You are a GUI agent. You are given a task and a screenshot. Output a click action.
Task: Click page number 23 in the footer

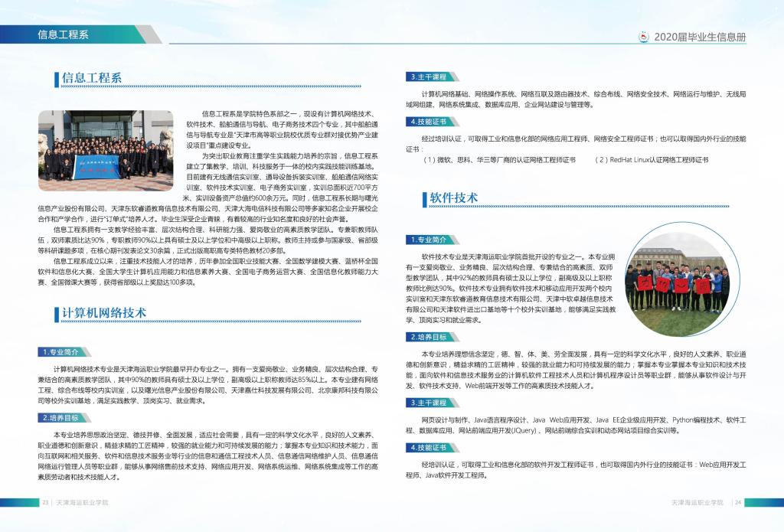[45, 502]
